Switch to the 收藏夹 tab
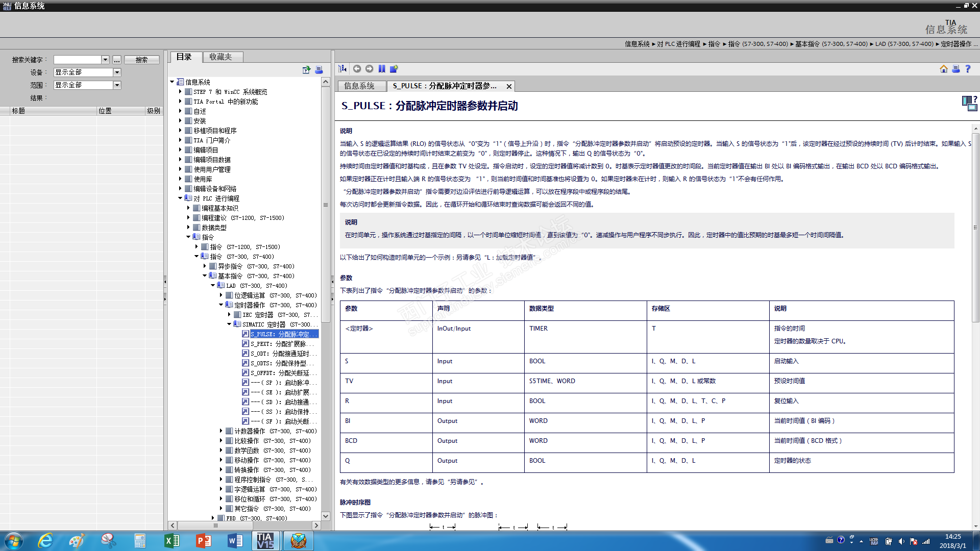Image resolution: width=980 pixels, height=551 pixels. [x=220, y=57]
